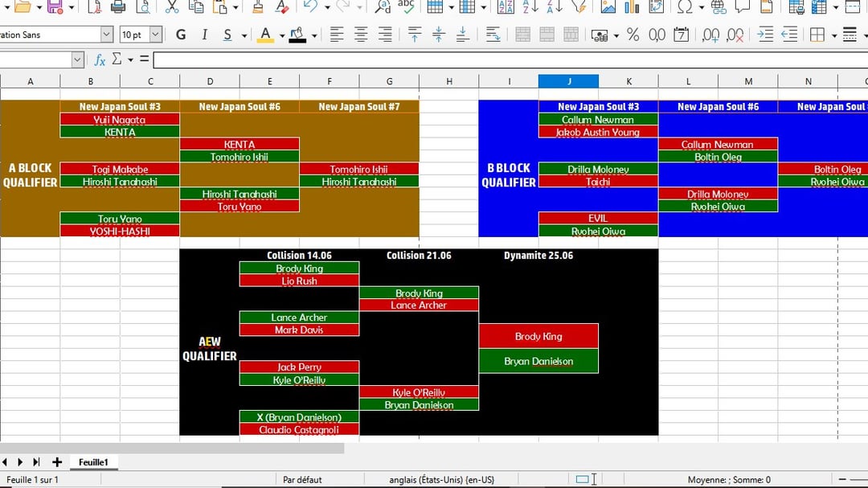Expand the Name Box dropdown

pos(77,59)
